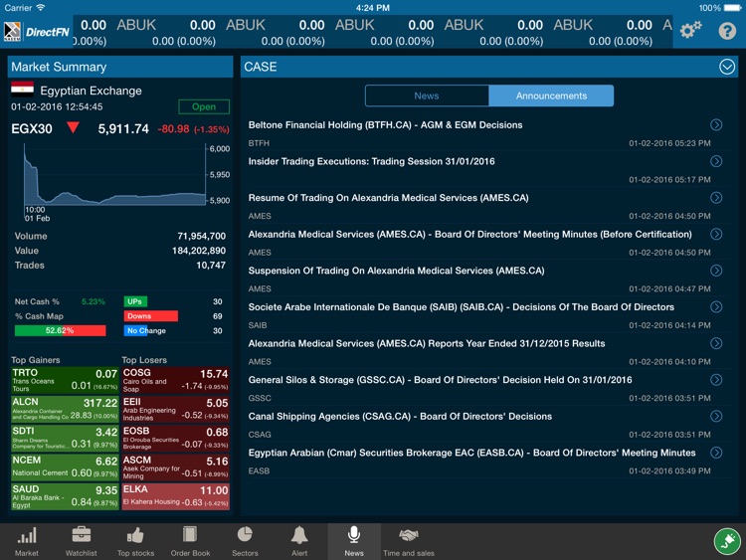
Task: Tap the green connection plug icon
Action: [727, 541]
